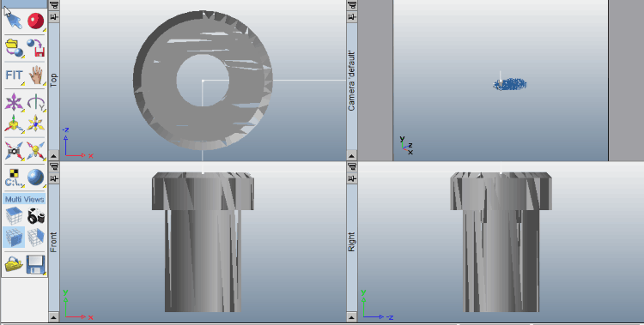Toggle the side-face cube view button
Image resolution: width=644 pixels, height=325 pixels.
(36, 238)
